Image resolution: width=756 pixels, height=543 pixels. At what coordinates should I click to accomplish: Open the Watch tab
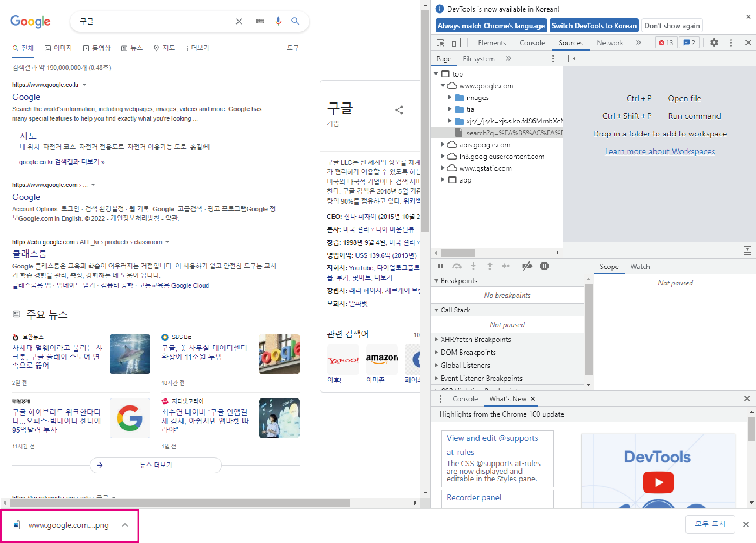[x=640, y=266]
